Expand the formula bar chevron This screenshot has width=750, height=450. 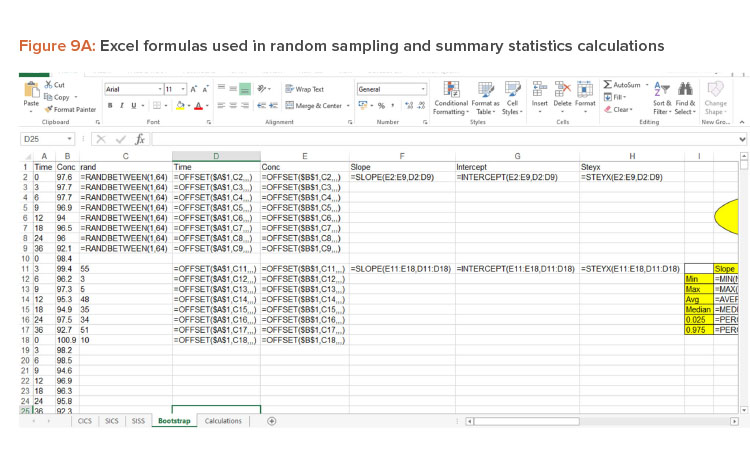[742, 139]
